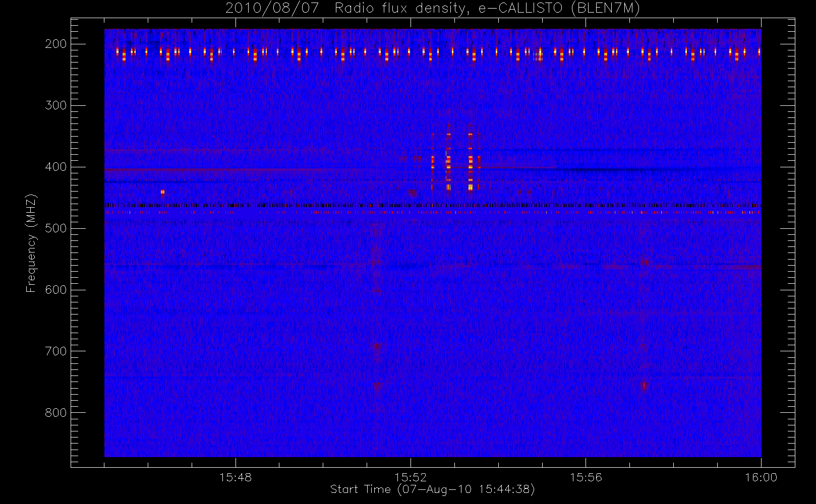Click the "Start Time (07-Aug-10 15:44:38)" label
This screenshot has width=816, height=504.
pos(432,489)
